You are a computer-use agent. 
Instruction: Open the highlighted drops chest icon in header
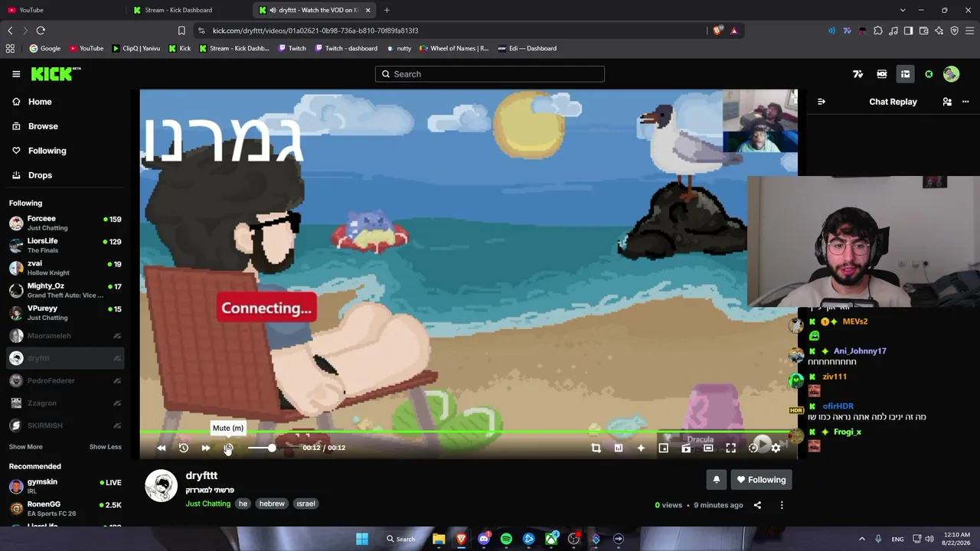[x=905, y=74]
